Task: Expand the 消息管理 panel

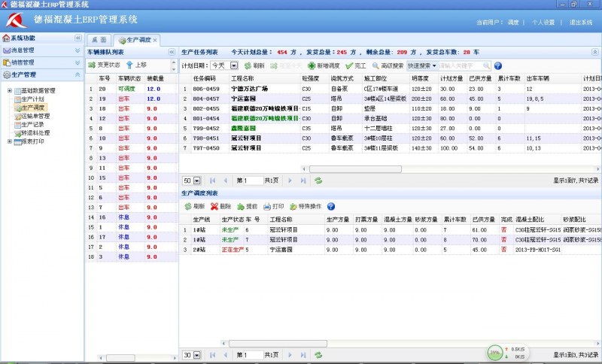Action: click(x=78, y=50)
